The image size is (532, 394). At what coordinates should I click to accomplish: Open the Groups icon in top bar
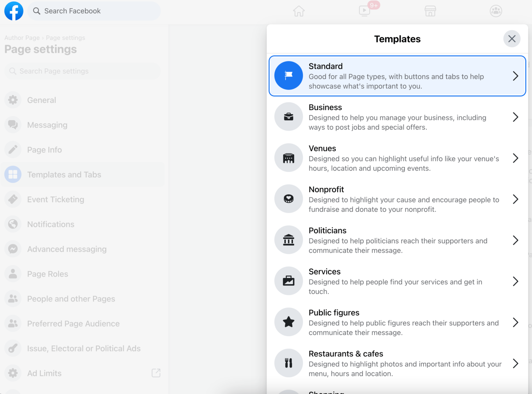(x=496, y=11)
